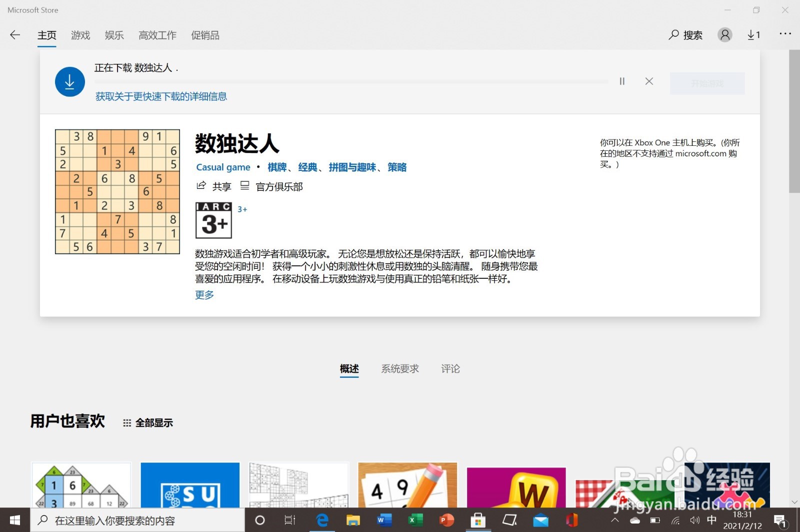
Task: Click the 搜索 search button
Action: 685,35
